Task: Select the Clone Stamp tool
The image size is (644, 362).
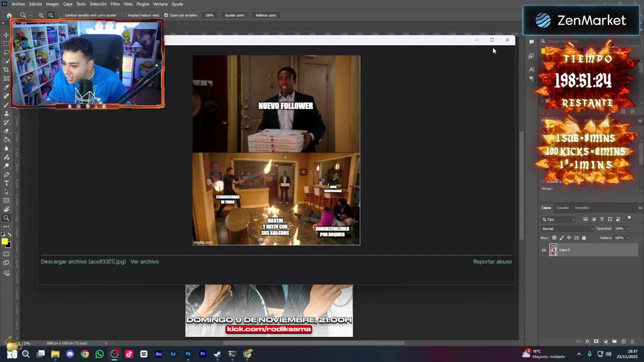Action: point(7,114)
